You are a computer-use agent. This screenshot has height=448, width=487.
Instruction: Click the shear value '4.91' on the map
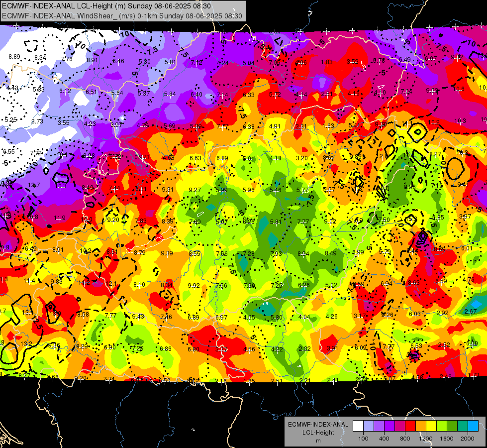click(275, 126)
